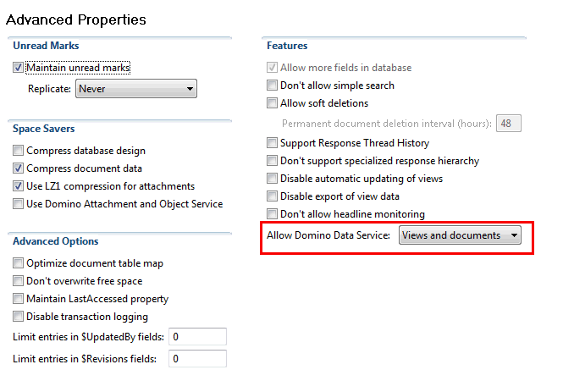Toggle Maintain unread marks checkbox

19,68
